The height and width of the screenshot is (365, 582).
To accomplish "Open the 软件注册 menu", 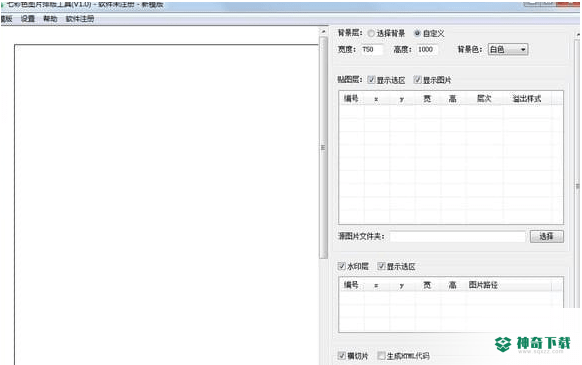I will [x=80, y=19].
